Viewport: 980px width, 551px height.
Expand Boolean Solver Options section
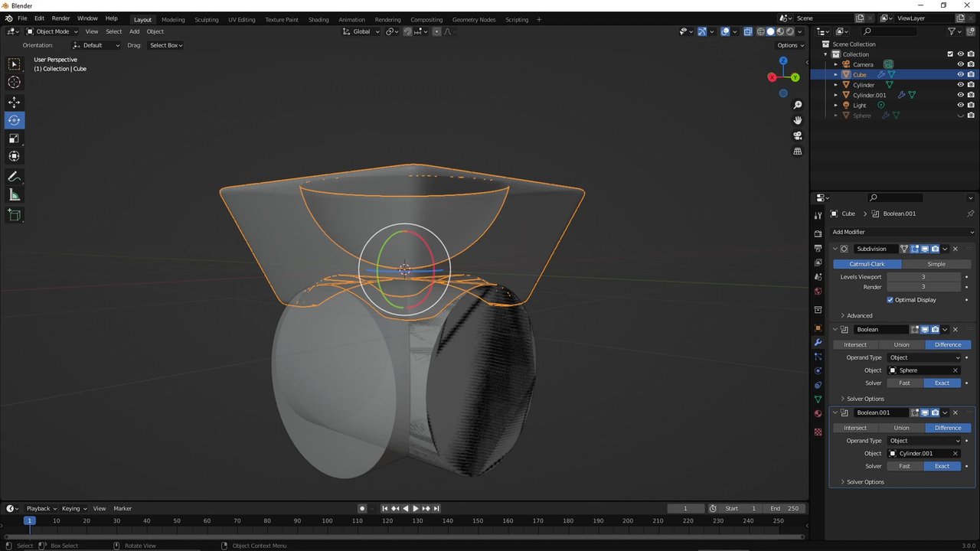tap(863, 399)
